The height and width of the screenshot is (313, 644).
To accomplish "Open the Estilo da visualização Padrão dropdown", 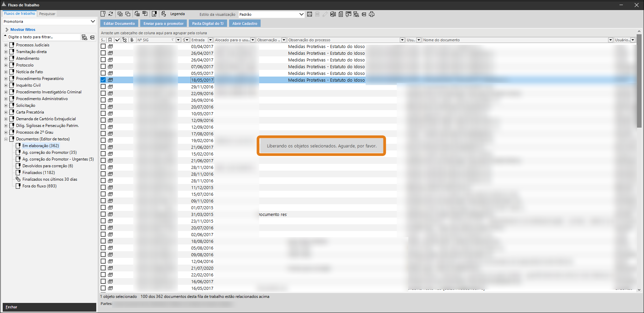I will pos(301,14).
